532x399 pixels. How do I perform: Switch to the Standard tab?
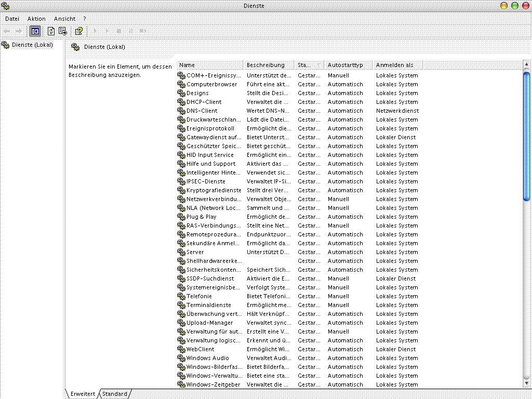pyautogui.click(x=115, y=394)
